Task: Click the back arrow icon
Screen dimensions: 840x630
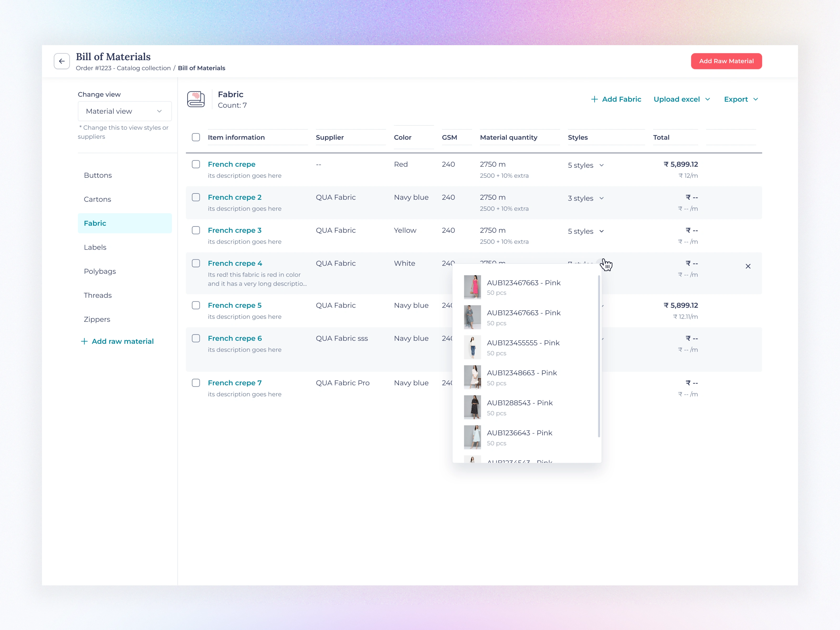Action: (61, 61)
